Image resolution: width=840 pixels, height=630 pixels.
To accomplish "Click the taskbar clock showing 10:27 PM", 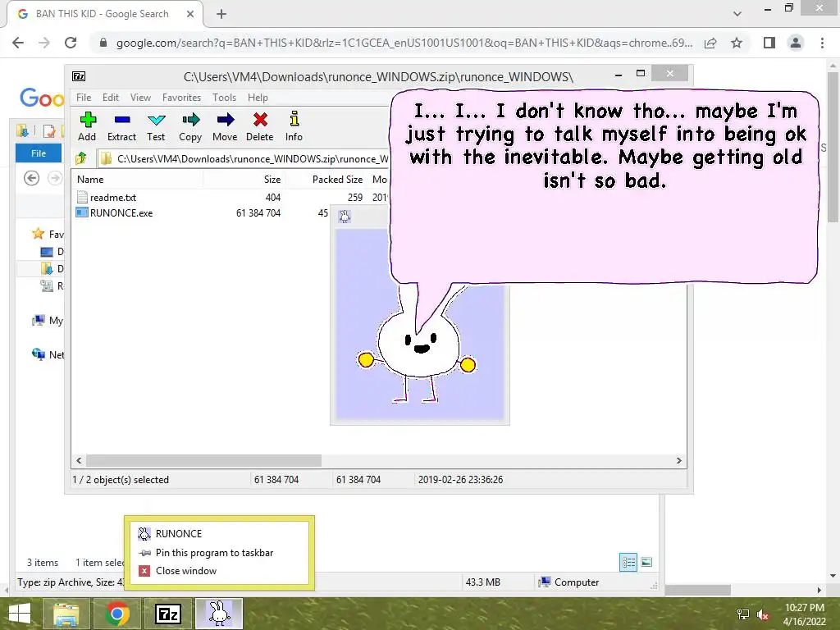I will 804,614.
